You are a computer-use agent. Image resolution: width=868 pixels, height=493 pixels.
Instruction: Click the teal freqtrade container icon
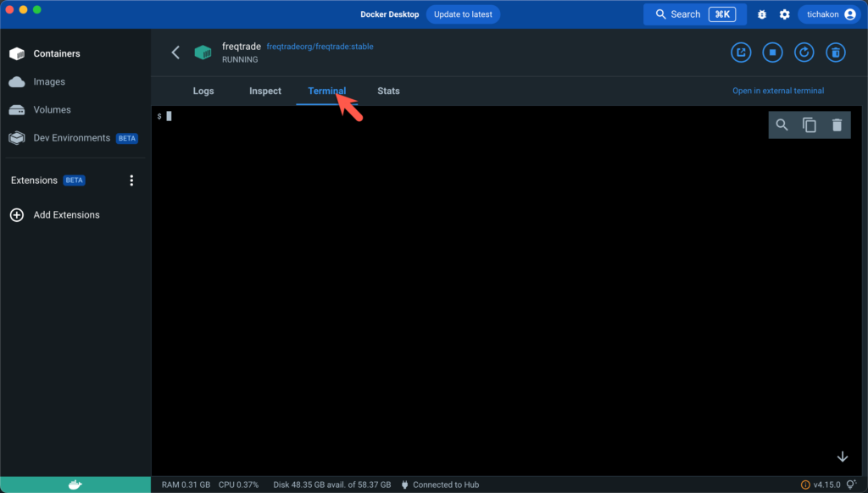[x=203, y=53]
